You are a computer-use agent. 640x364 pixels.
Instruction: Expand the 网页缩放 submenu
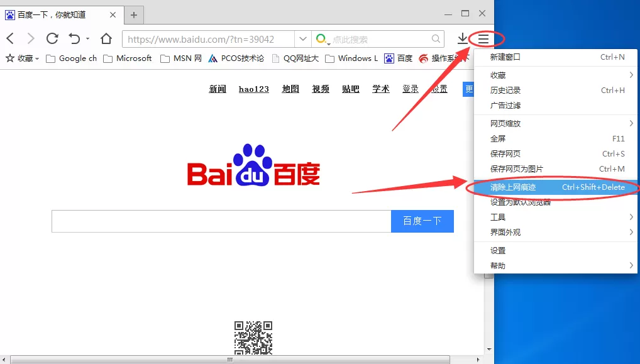556,123
